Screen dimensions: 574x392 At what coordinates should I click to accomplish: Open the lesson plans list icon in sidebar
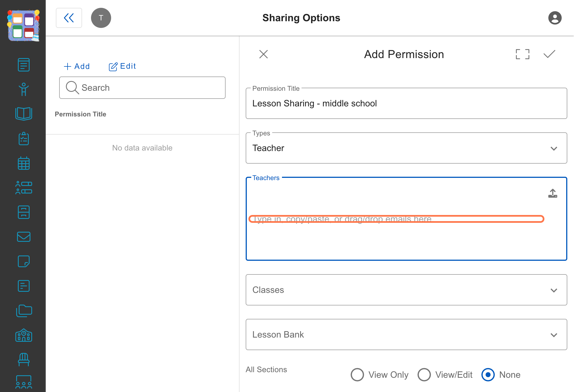[24, 65]
